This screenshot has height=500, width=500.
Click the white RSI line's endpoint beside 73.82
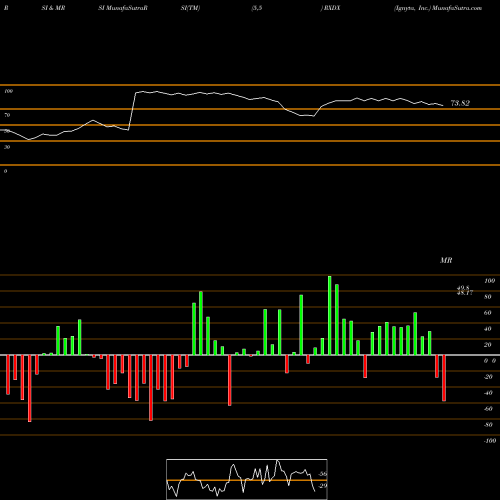click(443, 106)
